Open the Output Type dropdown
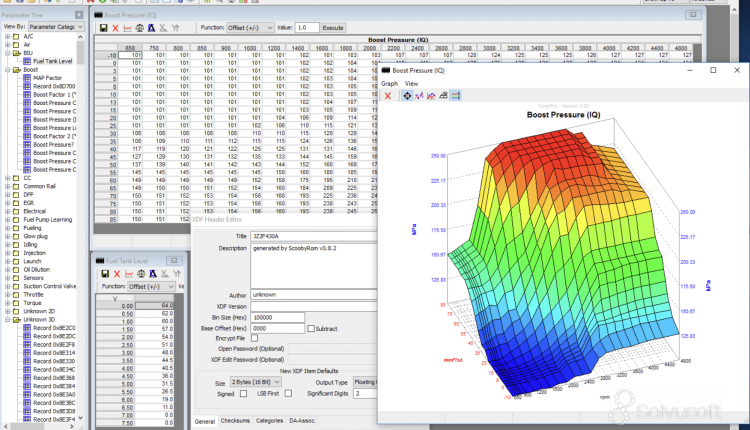Screen dimensions: 750x430 [365, 382]
